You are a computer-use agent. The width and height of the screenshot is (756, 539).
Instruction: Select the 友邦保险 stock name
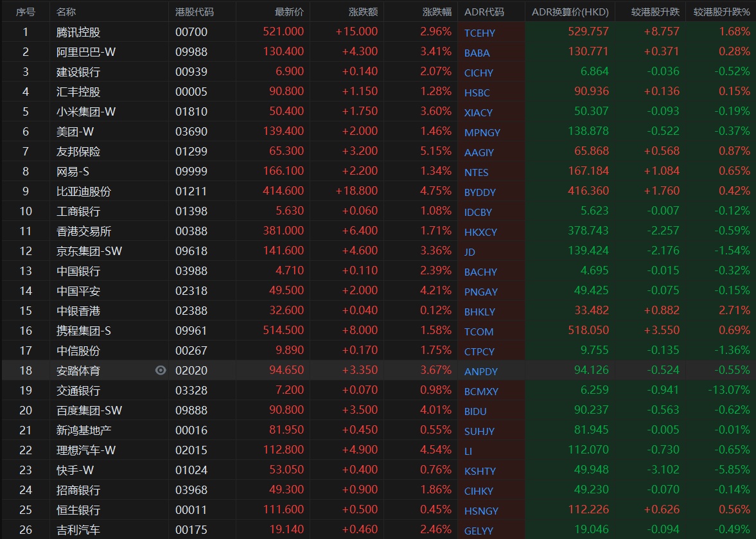coord(78,152)
